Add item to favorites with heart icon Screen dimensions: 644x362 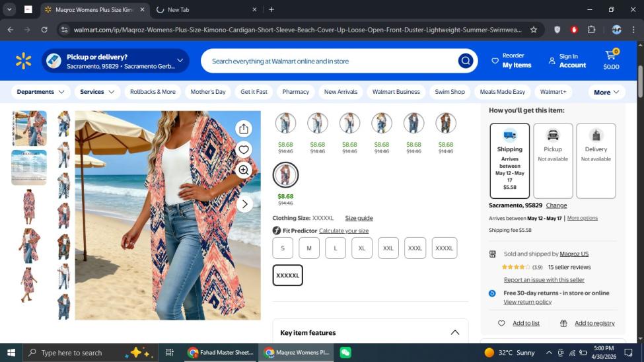click(244, 150)
